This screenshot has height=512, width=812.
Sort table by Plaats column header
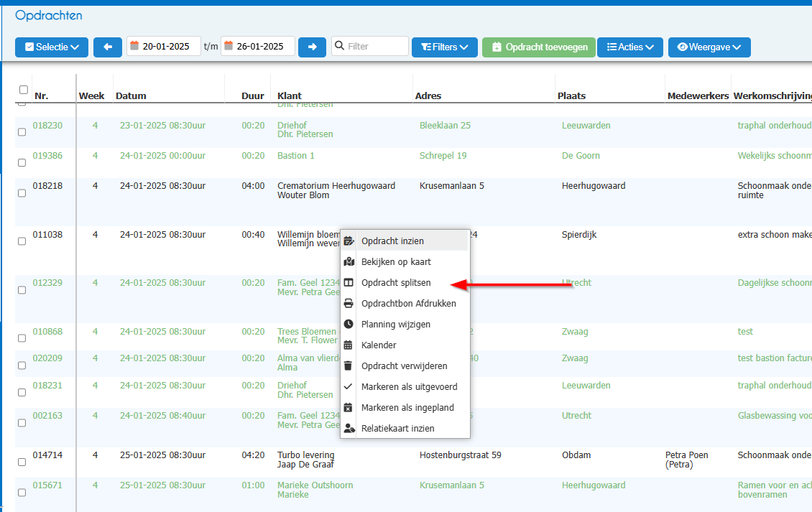tap(572, 96)
